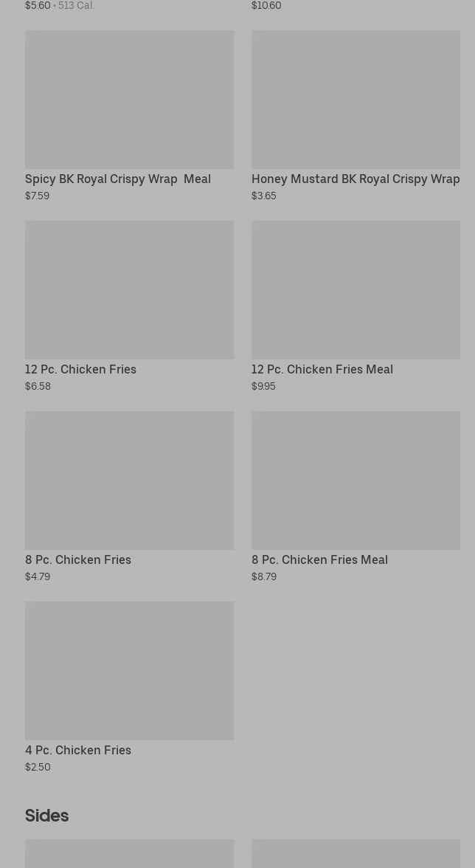Select the 12 Pc. Chicken Fries photo
Image resolution: width=475 pixels, height=868 pixels.
(129, 290)
